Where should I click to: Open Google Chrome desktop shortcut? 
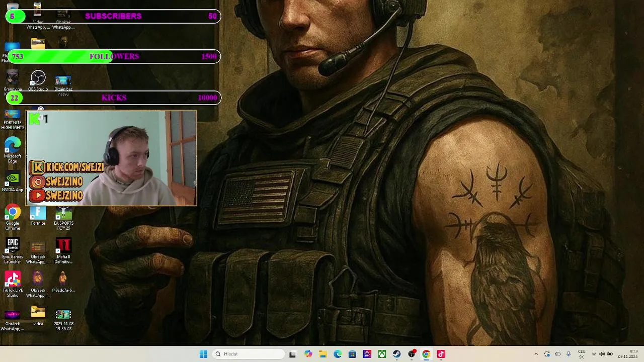[x=13, y=218]
